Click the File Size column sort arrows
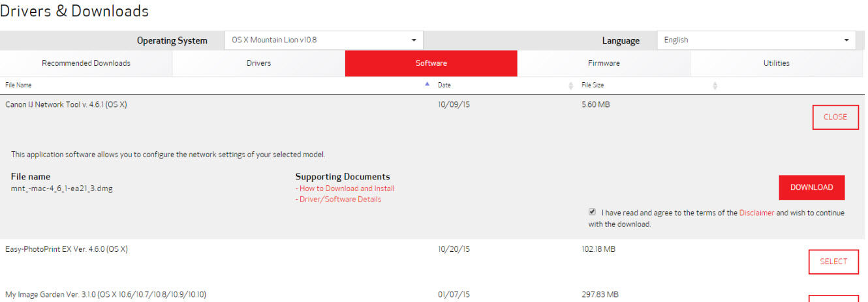Viewport: 868px width, 302px height. (715, 85)
